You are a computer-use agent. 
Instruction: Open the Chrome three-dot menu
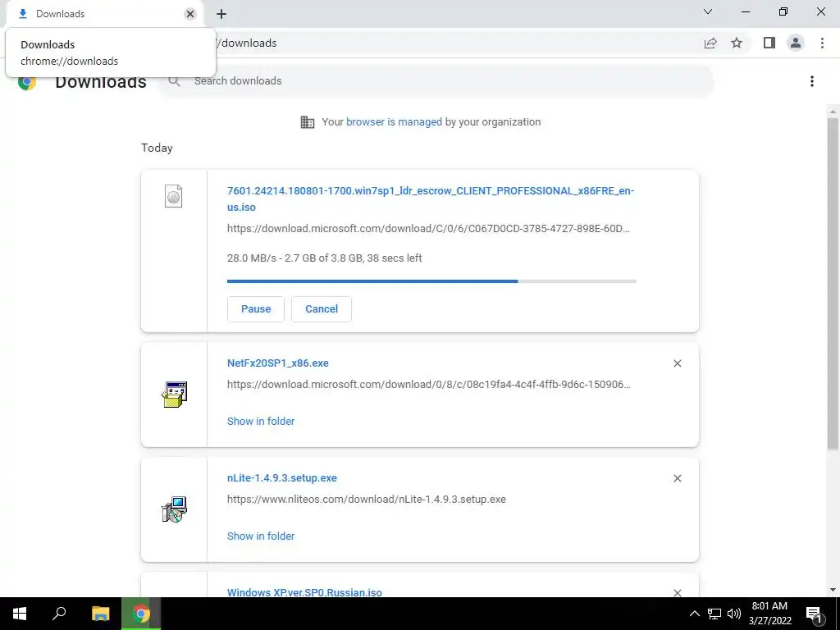(822, 43)
